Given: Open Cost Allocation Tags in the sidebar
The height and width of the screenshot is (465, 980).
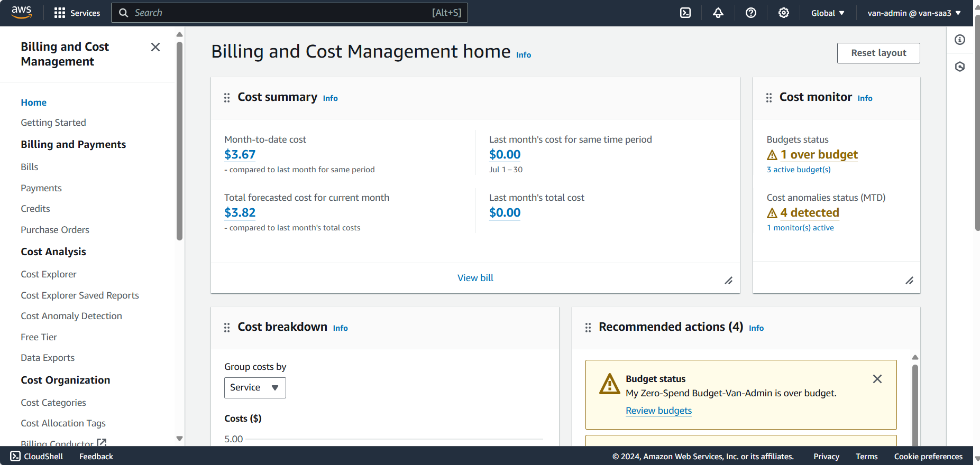Looking at the screenshot, I should point(63,423).
